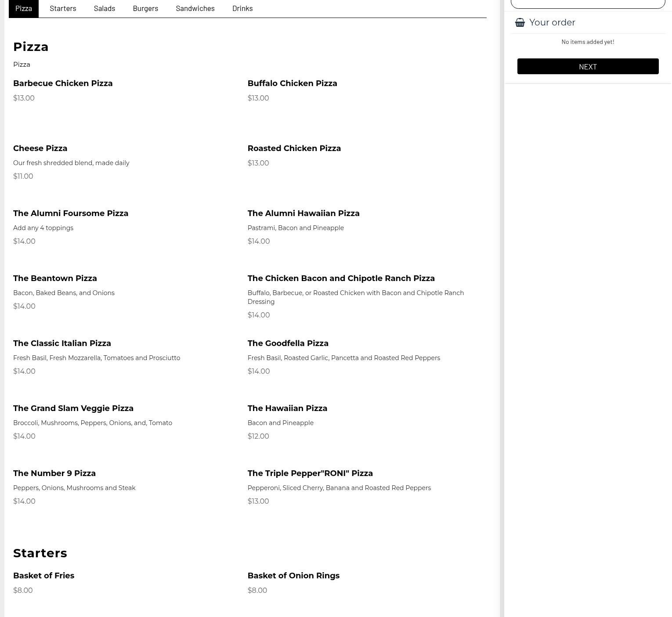The height and width of the screenshot is (617, 672).
Task: Click the shopping basket icon
Action: pos(520,22)
